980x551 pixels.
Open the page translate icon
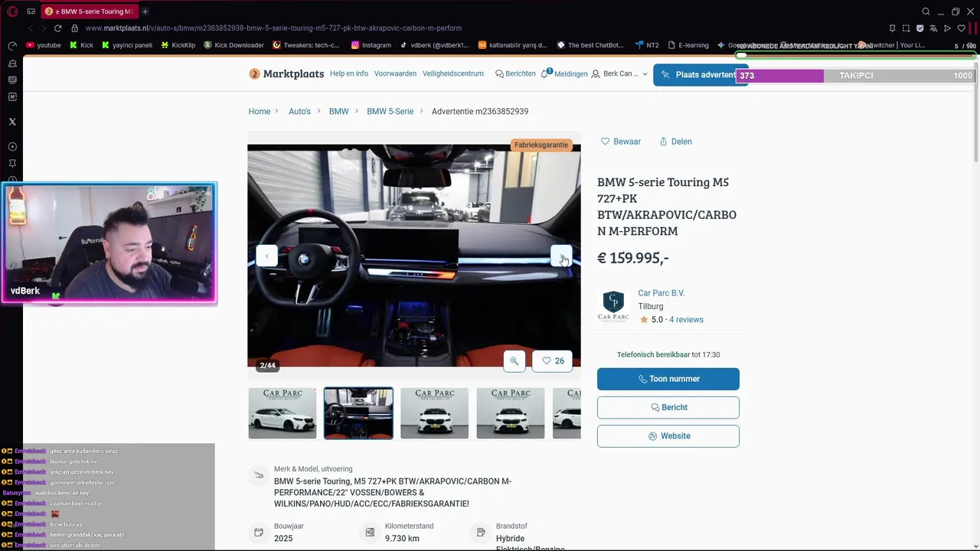click(933, 28)
